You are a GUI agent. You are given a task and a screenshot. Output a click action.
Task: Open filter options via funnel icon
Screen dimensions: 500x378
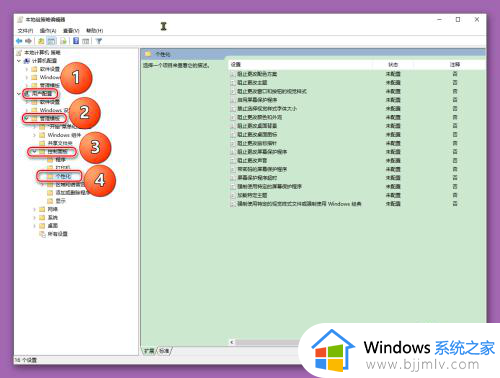(99, 41)
